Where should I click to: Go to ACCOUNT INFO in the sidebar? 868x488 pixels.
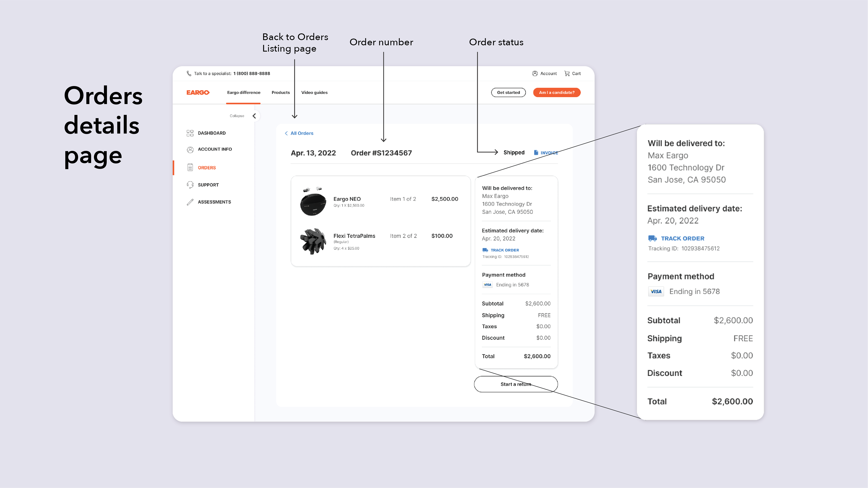click(x=215, y=149)
